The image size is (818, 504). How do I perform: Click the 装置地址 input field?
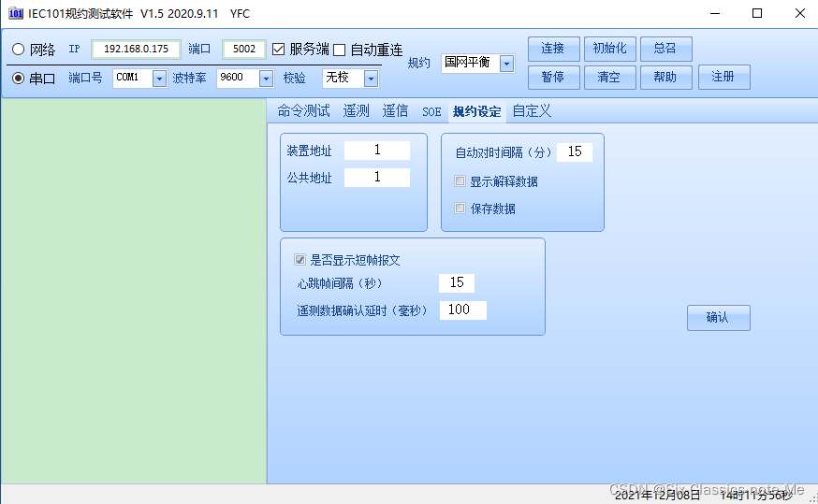(x=377, y=151)
